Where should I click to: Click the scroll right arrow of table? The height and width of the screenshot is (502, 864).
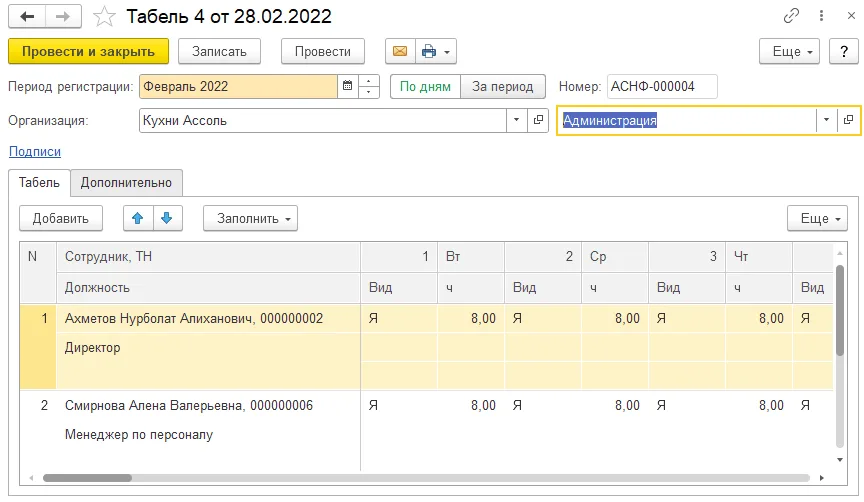coord(822,478)
